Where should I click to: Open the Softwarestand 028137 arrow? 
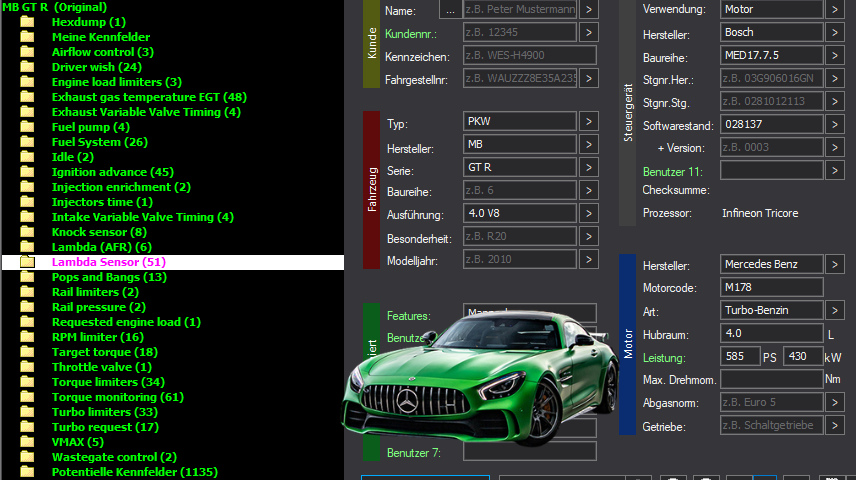(835, 125)
